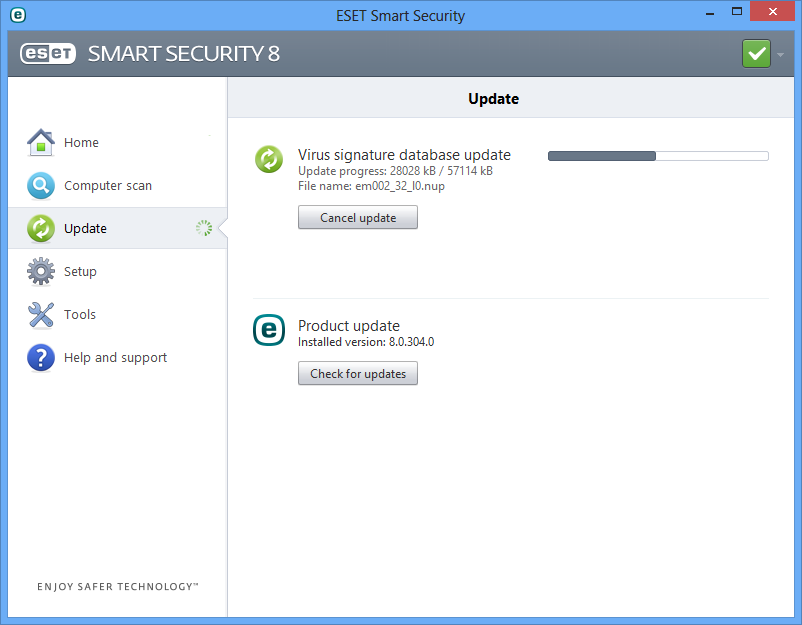Expand the dropdown arrow beside status checkmark

pos(781,55)
